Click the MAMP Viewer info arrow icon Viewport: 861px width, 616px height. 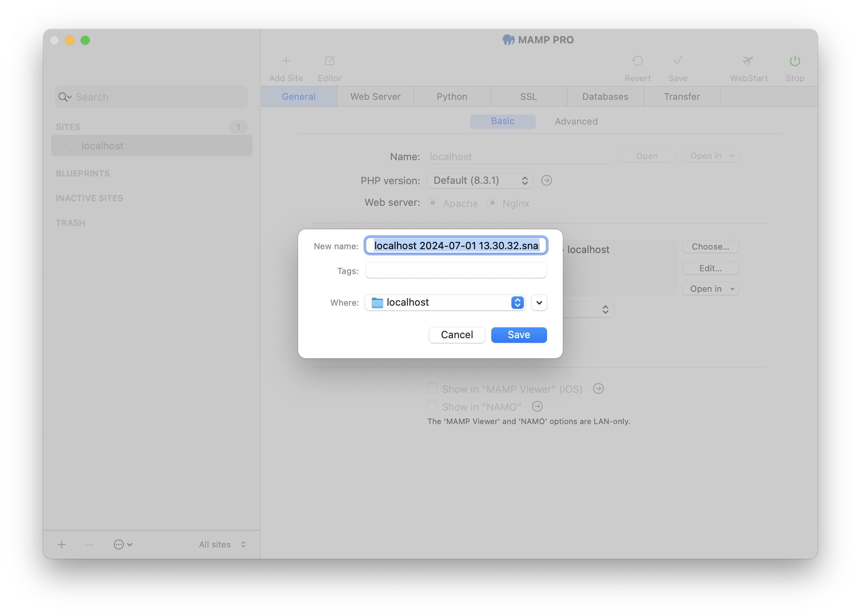pyautogui.click(x=599, y=388)
